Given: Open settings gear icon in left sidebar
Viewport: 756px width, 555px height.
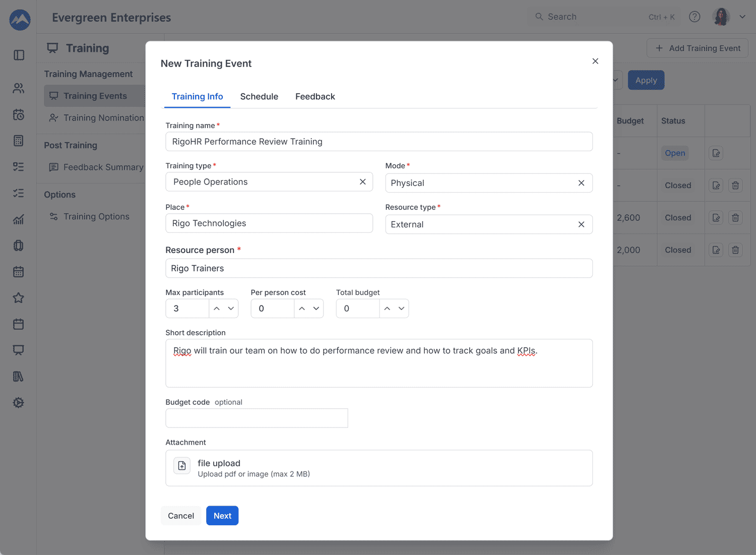Looking at the screenshot, I should tap(19, 403).
